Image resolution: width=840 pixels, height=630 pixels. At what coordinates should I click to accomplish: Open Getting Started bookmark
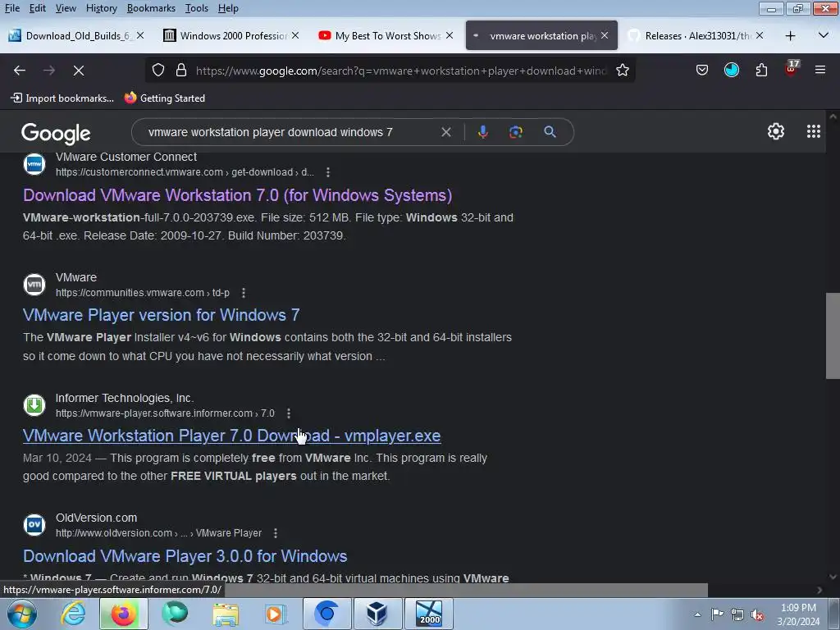(165, 98)
